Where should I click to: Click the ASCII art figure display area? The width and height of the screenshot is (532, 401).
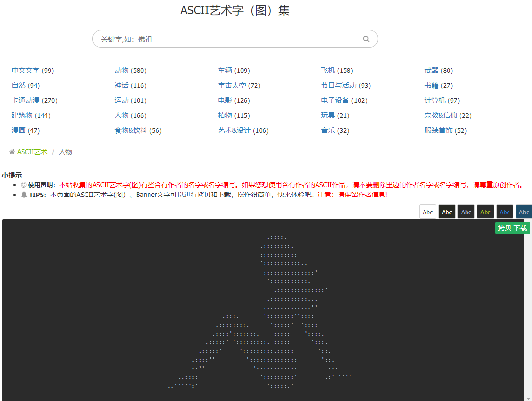tap(263, 310)
